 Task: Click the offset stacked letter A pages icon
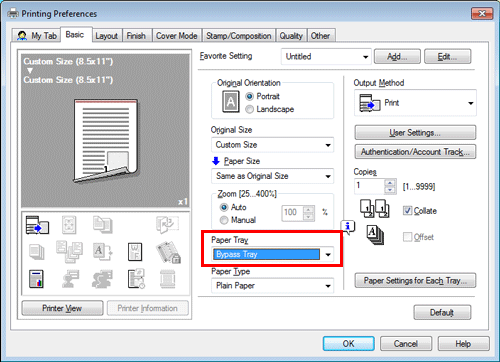click(x=375, y=235)
